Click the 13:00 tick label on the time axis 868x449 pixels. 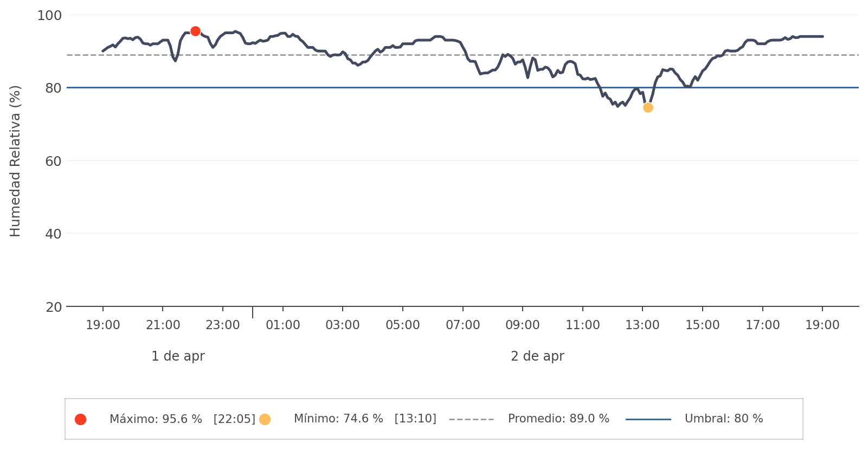(x=642, y=325)
